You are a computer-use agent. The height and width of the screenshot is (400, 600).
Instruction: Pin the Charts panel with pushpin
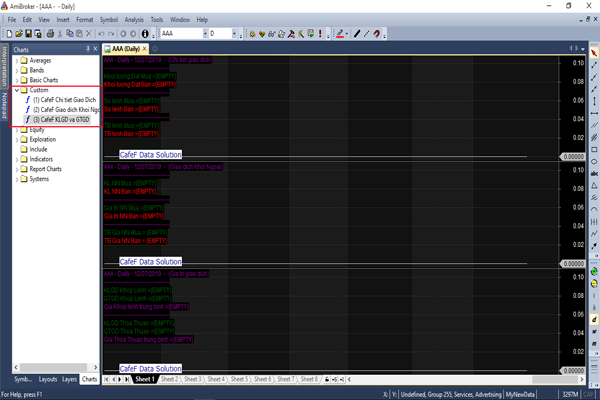point(88,49)
